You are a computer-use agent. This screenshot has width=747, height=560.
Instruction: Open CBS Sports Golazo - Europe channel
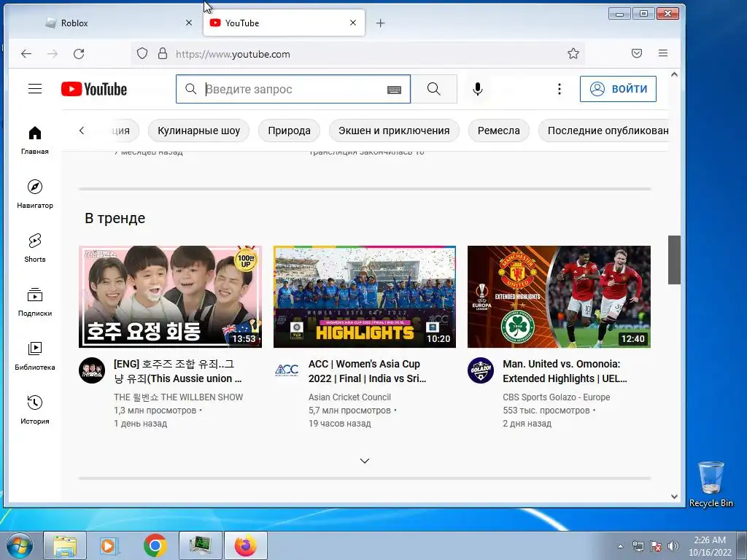tap(556, 397)
